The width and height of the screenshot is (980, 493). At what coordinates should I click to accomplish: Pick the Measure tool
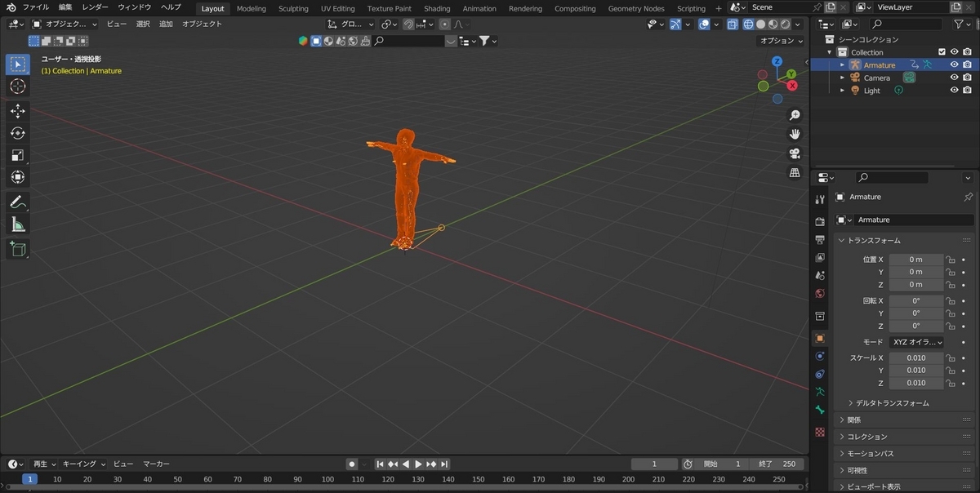click(x=18, y=224)
